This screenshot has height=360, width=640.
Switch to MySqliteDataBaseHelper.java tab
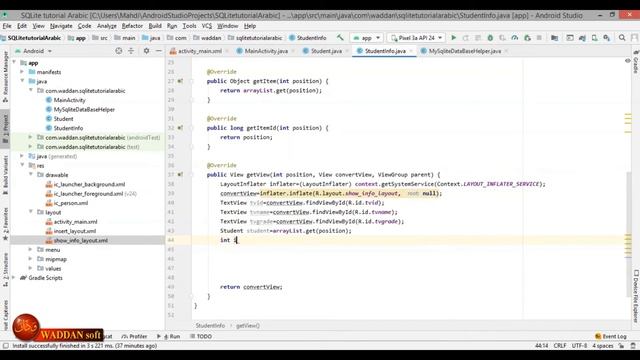[464, 51]
